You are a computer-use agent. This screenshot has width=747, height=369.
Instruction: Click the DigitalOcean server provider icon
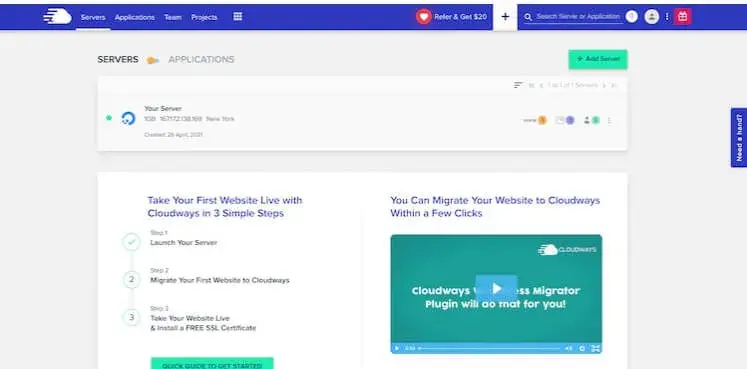pos(128,118)
